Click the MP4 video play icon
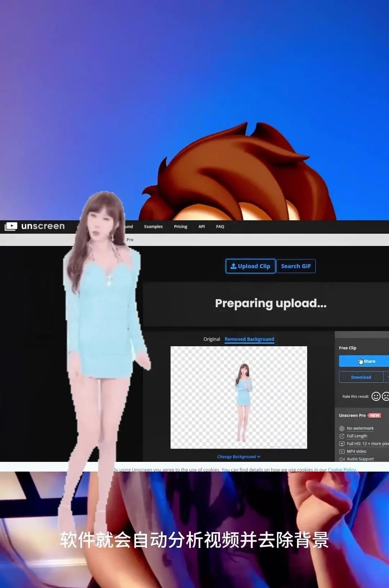The image size is (389, 588). [x=342, y=451]
